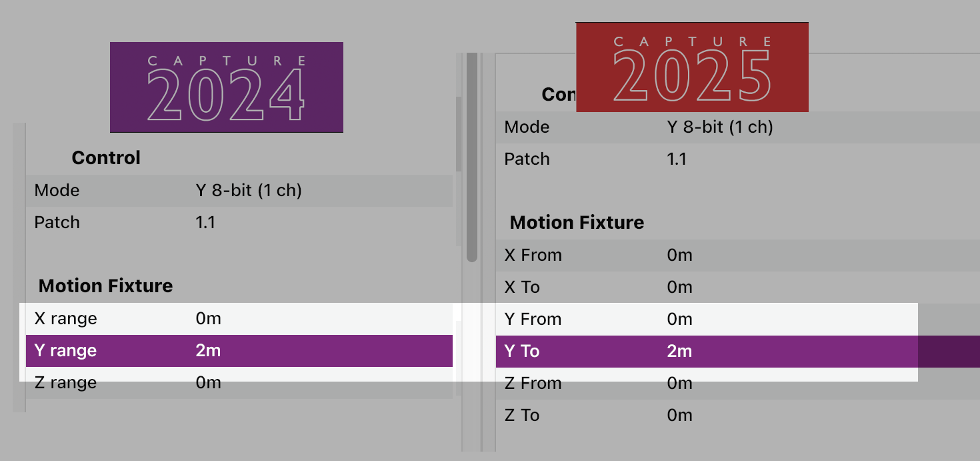This screenshot has width=980, height=461.
Task: Click the X To value field
Action: [679, 287]
